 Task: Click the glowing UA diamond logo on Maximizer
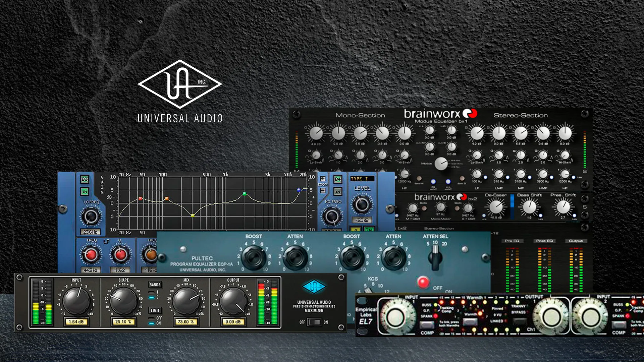[314, 287]
